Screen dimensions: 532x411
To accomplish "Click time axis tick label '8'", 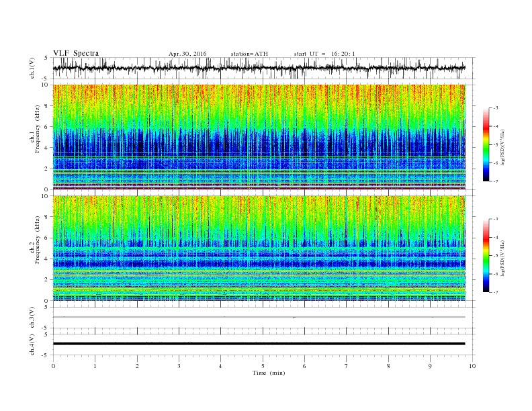I will pyautogui.click(x=388, y=366).
